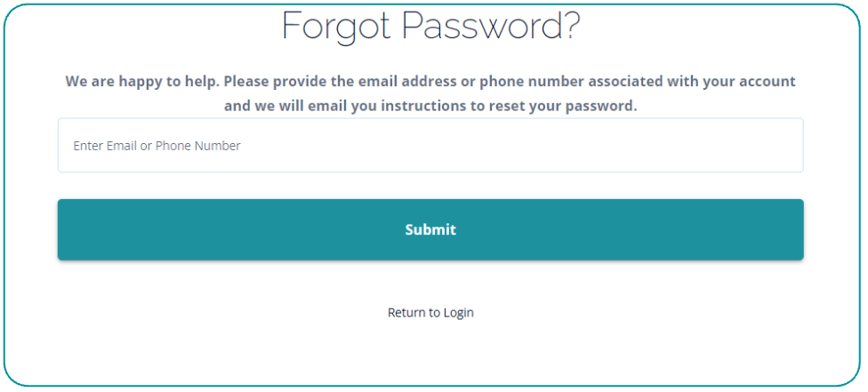Click the 'reset your password' instruction line
The image size is (868, 392).
pos(430,106)
